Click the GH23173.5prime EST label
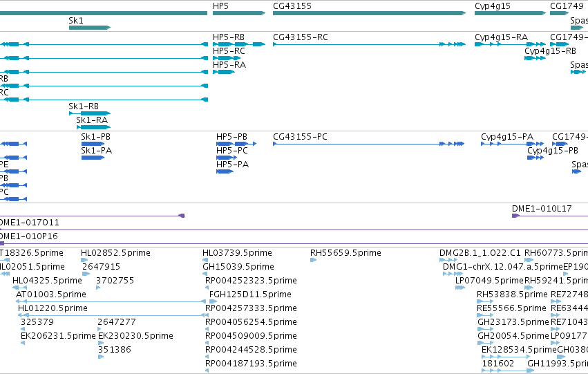Screen dimensions: 588x374 pyautogui.click(x=513, y=322)
